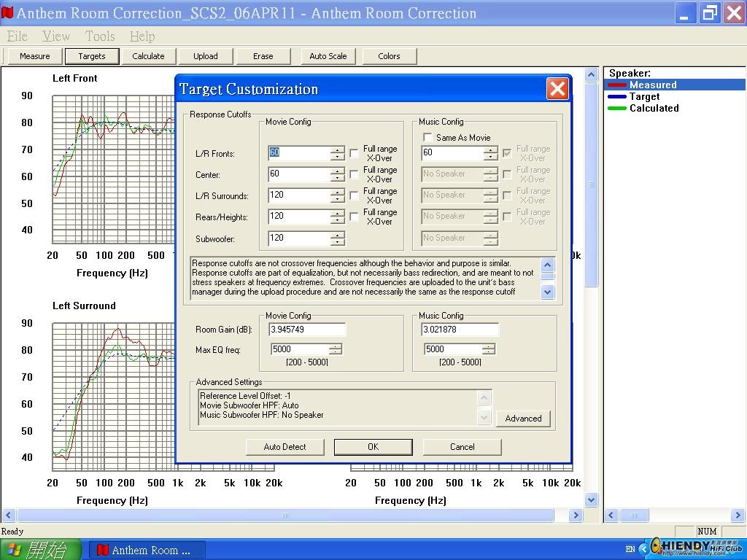Click the Anthem app icon in title bar
Screen dimensions: 747x560
pos(7,12)
